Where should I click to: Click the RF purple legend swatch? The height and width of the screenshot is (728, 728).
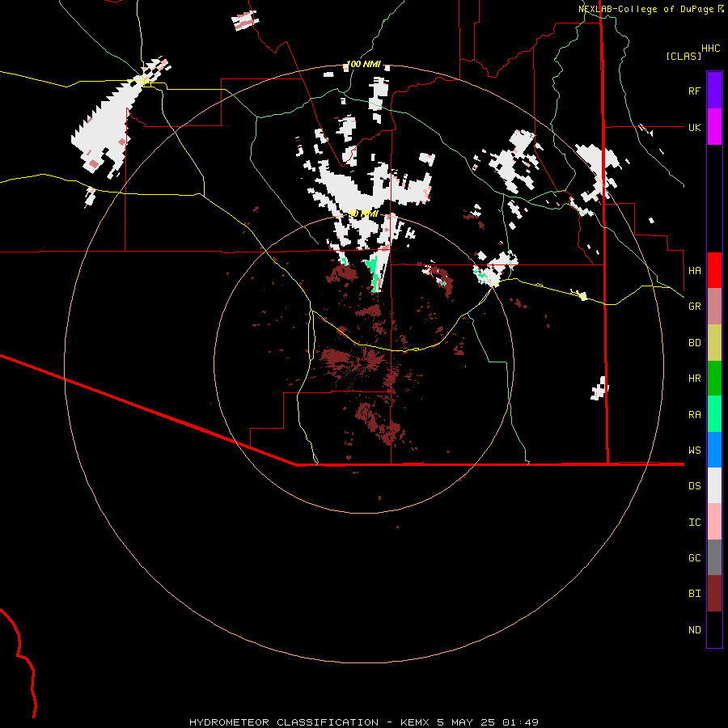[714, 91]
